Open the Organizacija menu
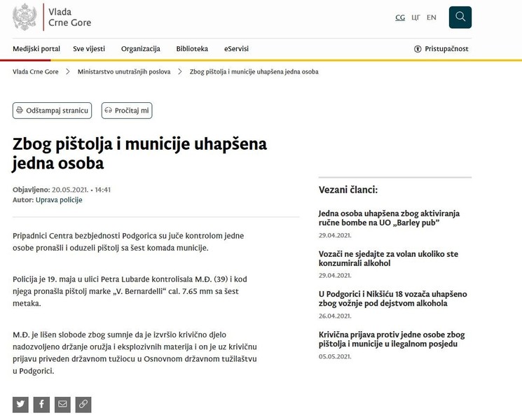This screenshot has height=420, width=522. (x=141, y=49)
